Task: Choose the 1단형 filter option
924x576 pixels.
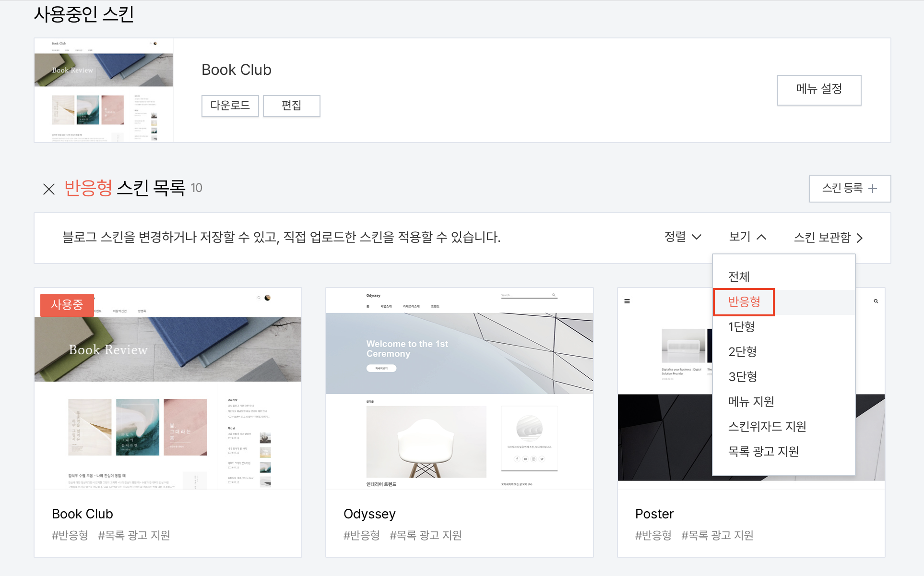Action: [742, 327]
